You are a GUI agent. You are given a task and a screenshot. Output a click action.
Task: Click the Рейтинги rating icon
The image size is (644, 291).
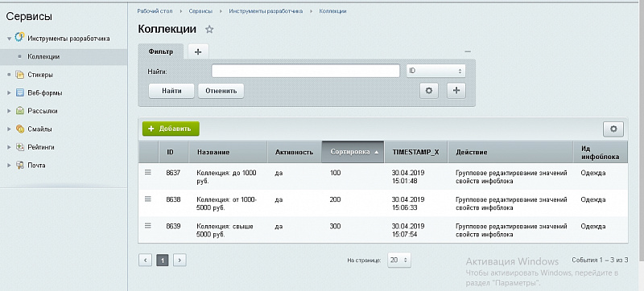[x=19, y=147]
